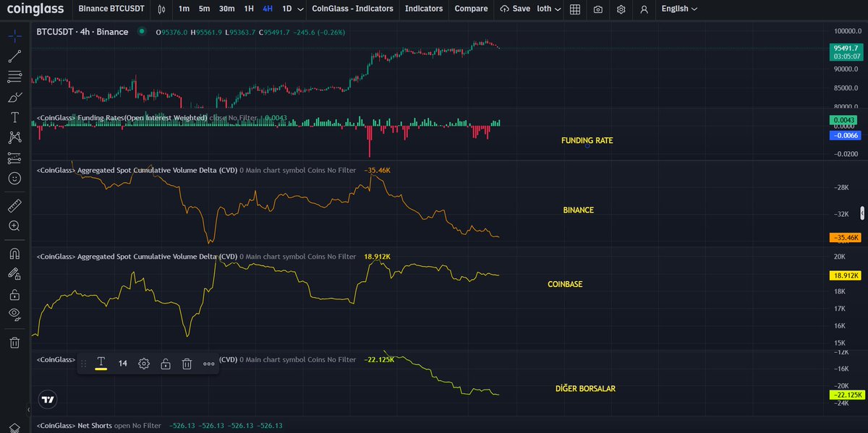Switch to the 1m timeframe

184,9
